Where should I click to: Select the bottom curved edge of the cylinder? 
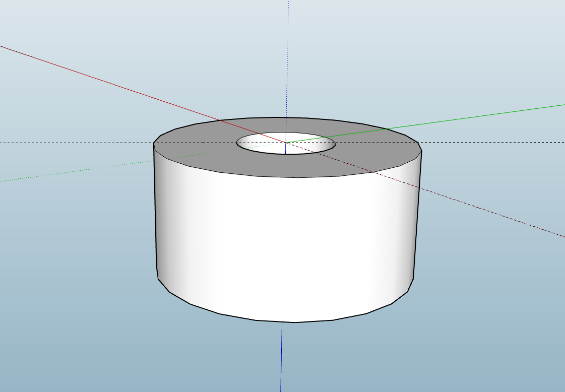point(295,322)
